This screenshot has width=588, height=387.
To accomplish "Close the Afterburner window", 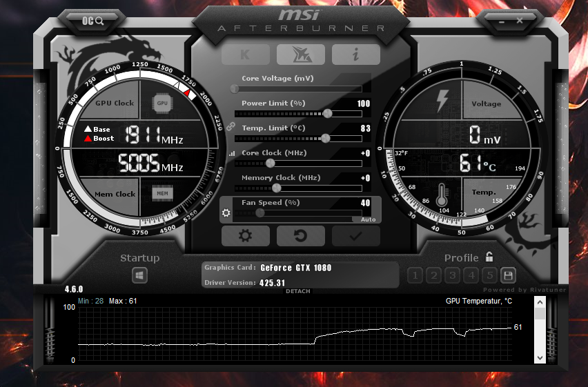I will point(520,21).
